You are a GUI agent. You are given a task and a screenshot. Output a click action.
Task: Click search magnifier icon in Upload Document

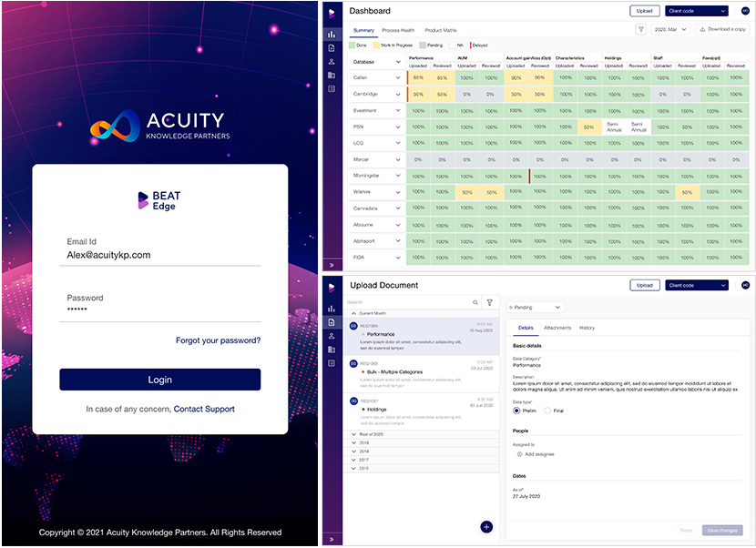[x=475, y=302]
